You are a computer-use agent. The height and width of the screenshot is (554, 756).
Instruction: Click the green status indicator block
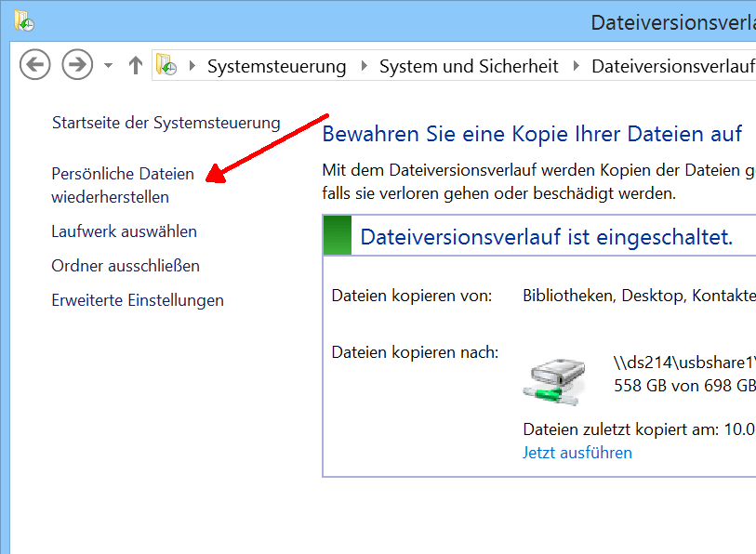[337, 235]
